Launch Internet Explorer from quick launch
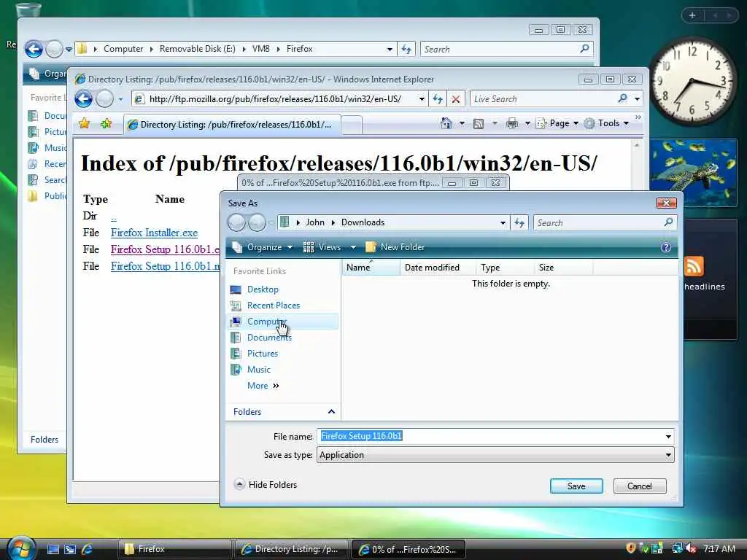 pos(87,549)
